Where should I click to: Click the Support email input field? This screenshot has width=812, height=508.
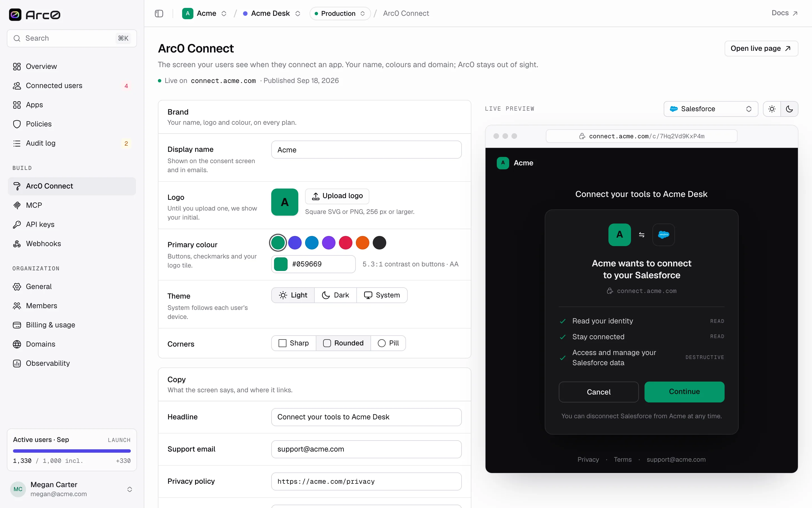[366, 449]
